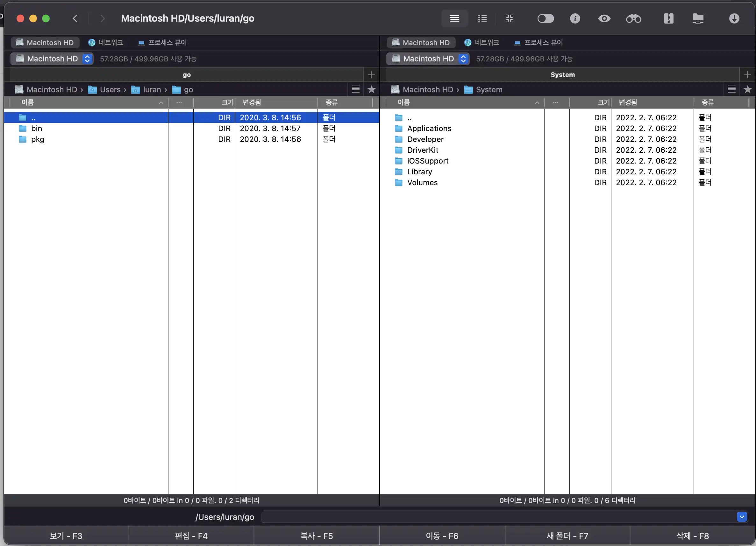Click the command line input field
The width and height of the screenshot is (756, 546).
(497, 517)
